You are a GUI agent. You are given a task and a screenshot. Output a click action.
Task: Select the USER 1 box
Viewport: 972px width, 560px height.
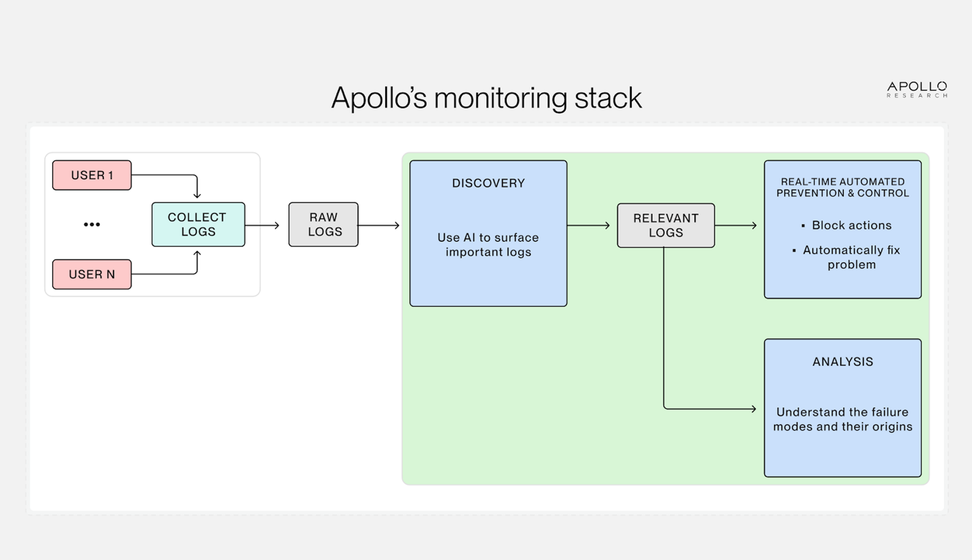pos(91,175)
